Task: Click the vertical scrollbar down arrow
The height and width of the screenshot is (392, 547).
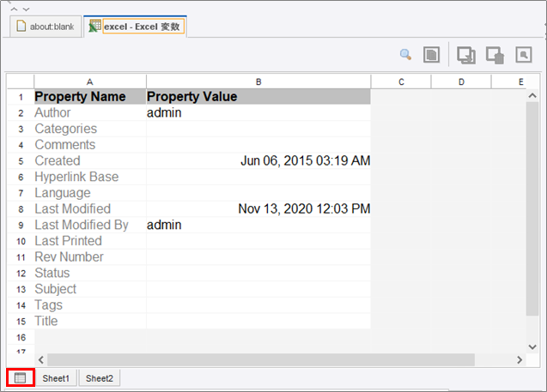Action: coord(532,347)
